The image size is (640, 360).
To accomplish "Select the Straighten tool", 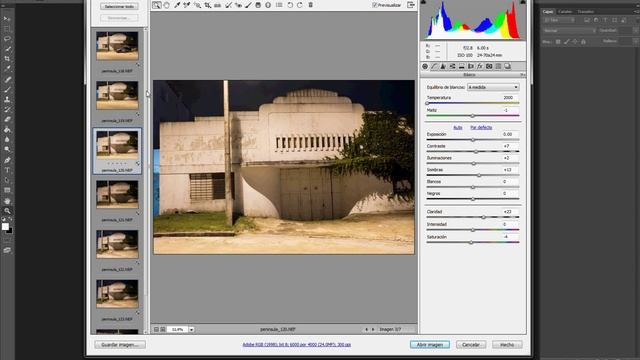I will click(218, 5).
